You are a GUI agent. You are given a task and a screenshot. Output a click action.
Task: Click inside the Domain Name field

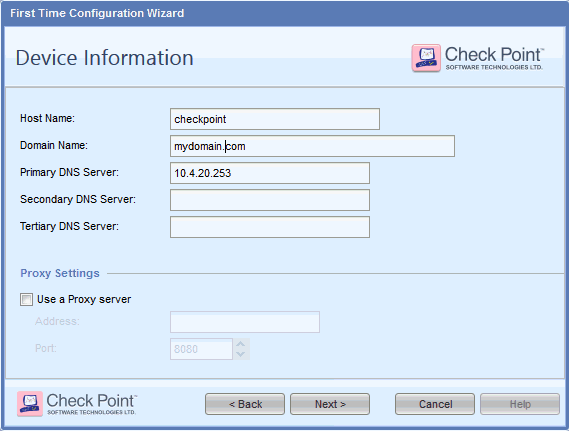click(x=312, y=146)
